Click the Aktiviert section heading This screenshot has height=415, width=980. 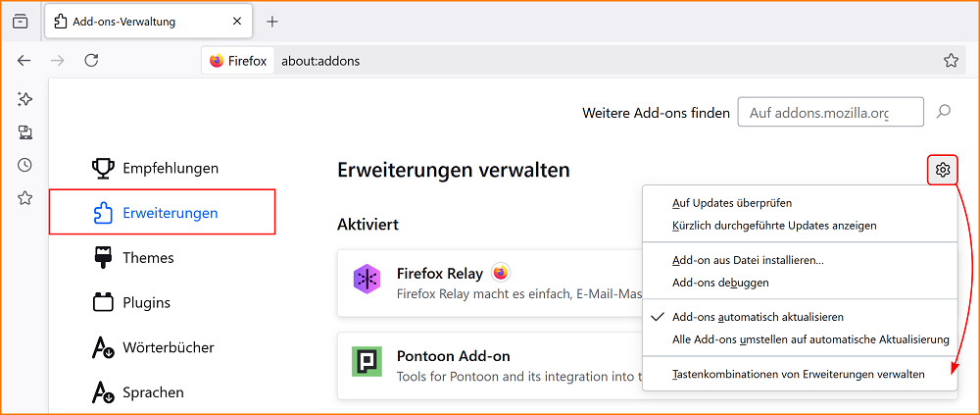click(368, 224)
